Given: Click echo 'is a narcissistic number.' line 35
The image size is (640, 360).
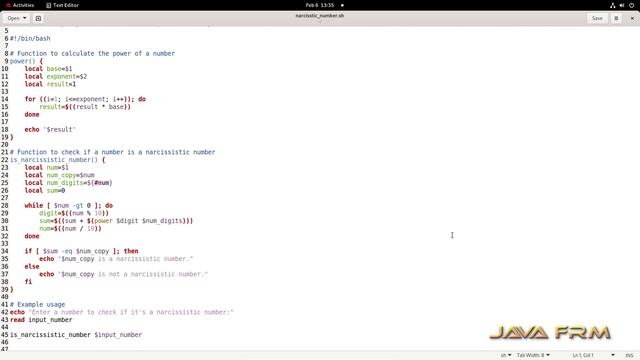Looking at the screenshot, I should (116, 259).
